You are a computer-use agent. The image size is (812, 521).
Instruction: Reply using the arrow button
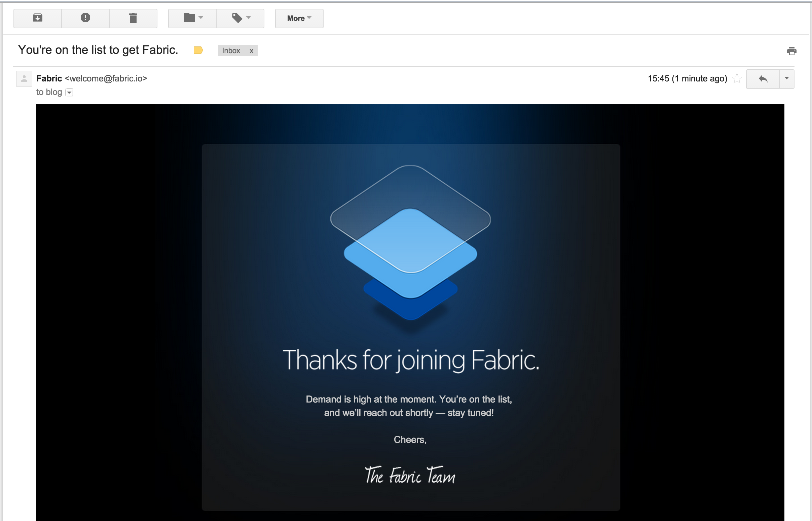pyautogui.click(x=763, y=79)
